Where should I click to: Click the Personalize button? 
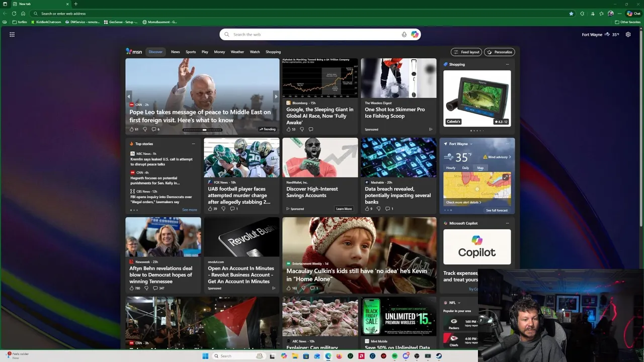(500, 52)
